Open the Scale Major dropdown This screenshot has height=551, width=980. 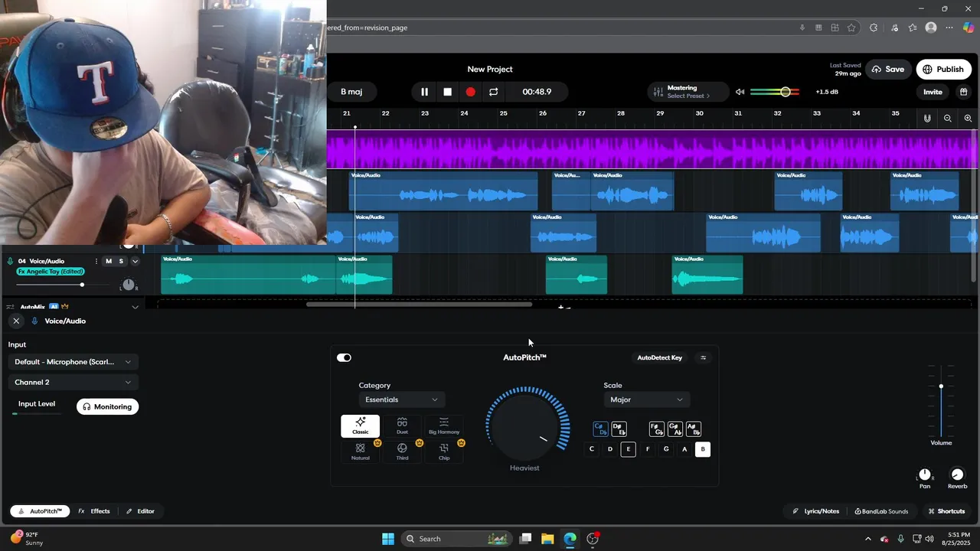pyautogui.click(x=647, y=399)
